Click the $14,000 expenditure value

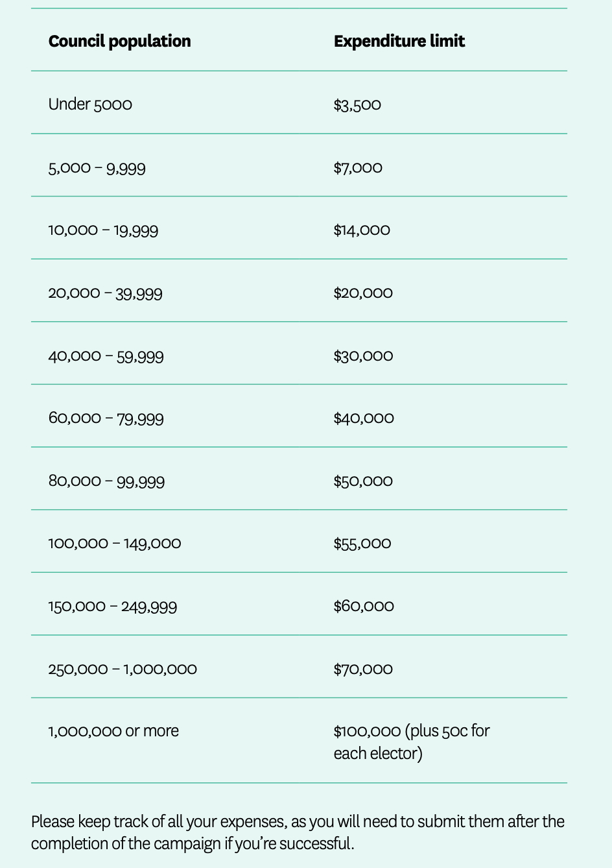362,230
